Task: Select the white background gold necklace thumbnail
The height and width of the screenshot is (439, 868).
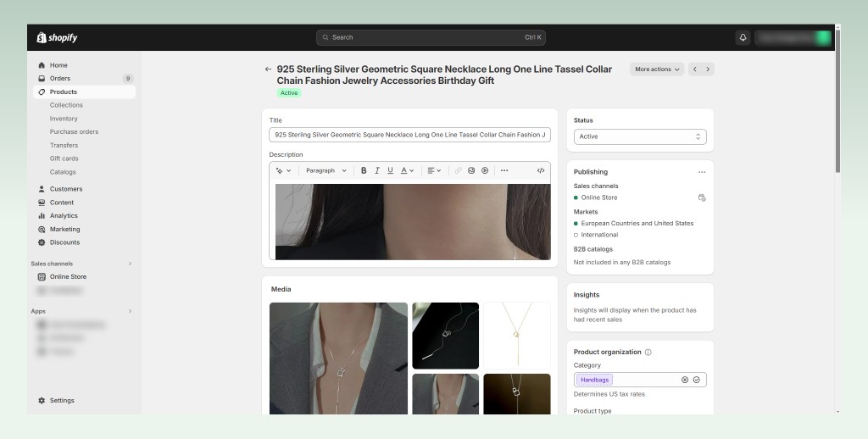Action: (517, 336)
